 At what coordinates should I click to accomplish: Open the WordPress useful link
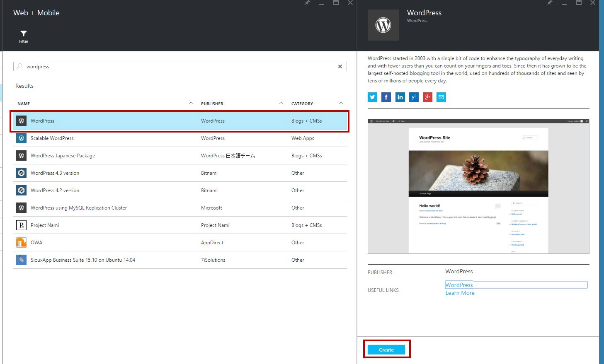click(459, 285)
